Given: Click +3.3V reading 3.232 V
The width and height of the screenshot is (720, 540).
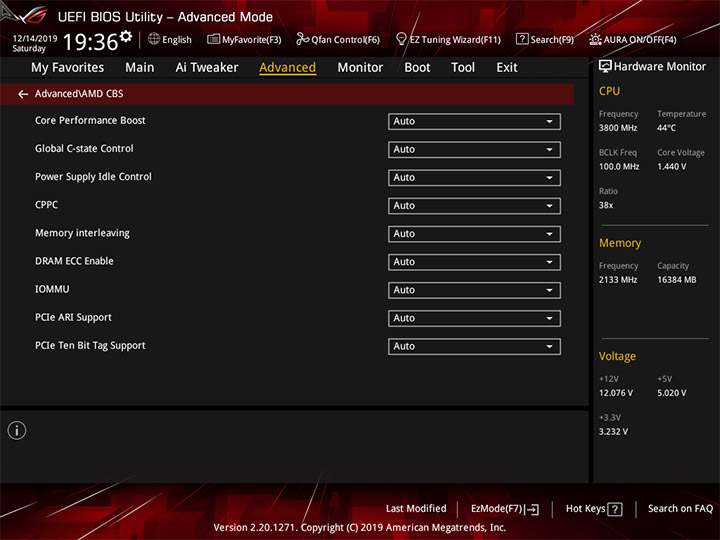Looking at the screenshot, I should [613, 432].
